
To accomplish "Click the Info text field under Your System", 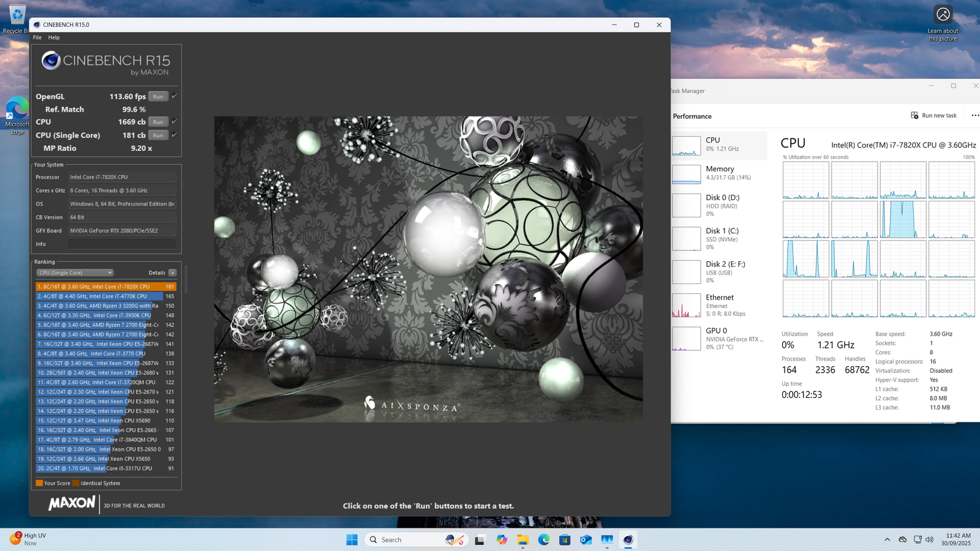I will click(x=122, y=244).
